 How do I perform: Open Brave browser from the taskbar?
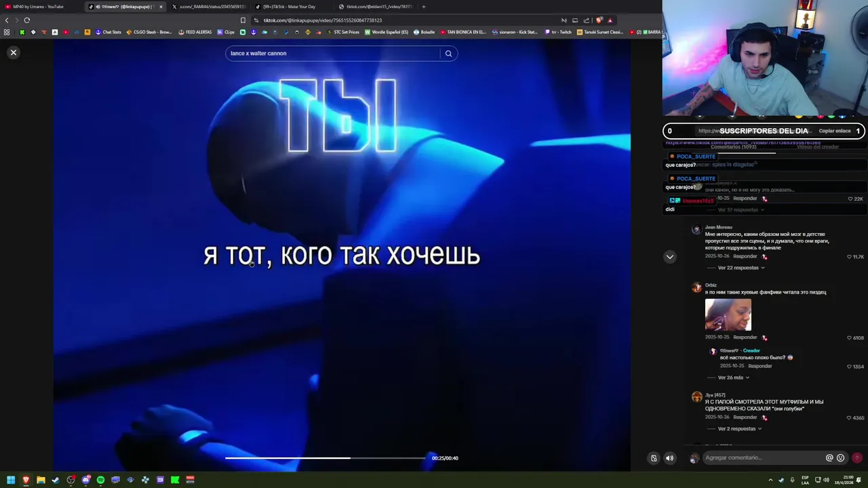pos(26,480)
